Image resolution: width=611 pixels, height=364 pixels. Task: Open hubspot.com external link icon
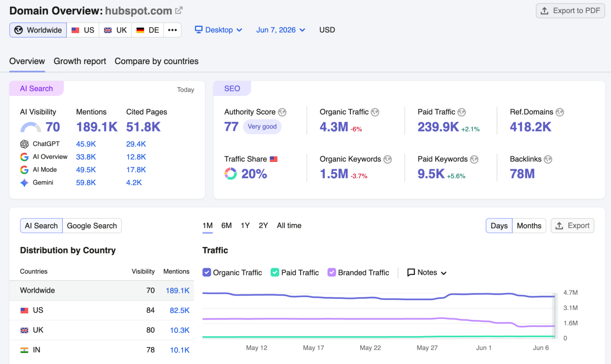click(179, 10)
